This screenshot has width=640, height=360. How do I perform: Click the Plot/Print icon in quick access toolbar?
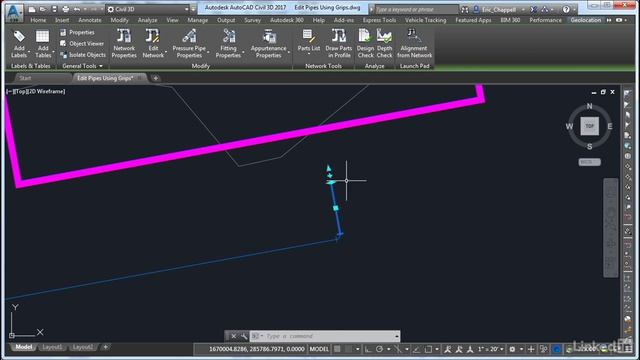65,9
